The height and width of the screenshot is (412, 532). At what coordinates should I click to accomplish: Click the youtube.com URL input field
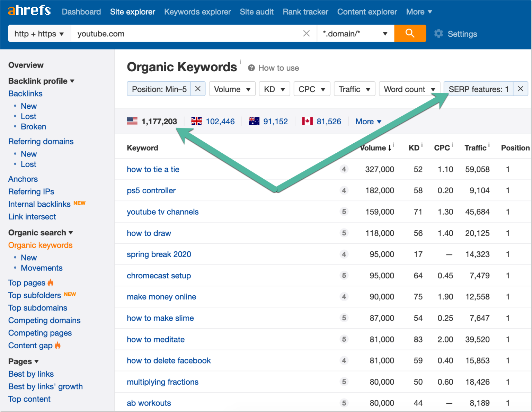pyautogui.click(x=187, y=34)
